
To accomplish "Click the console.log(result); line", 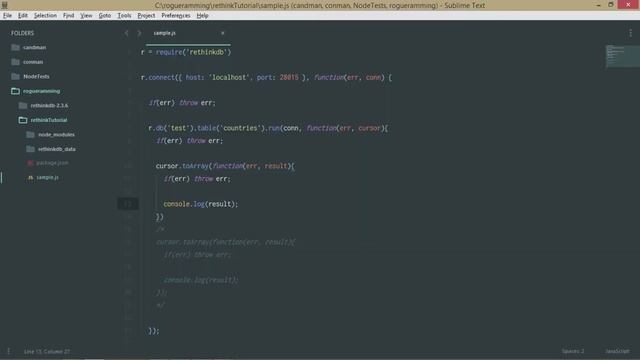I will [200, 204].
